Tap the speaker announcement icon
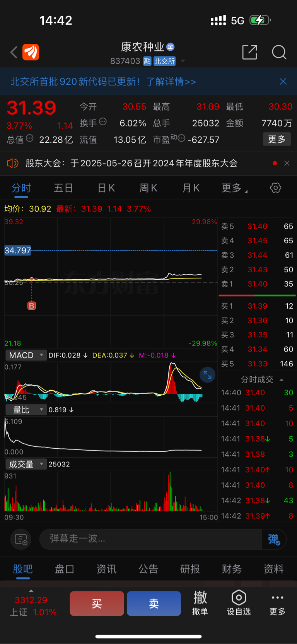The width and height of the screenshot is (297, 644). [x=13, y=163]
